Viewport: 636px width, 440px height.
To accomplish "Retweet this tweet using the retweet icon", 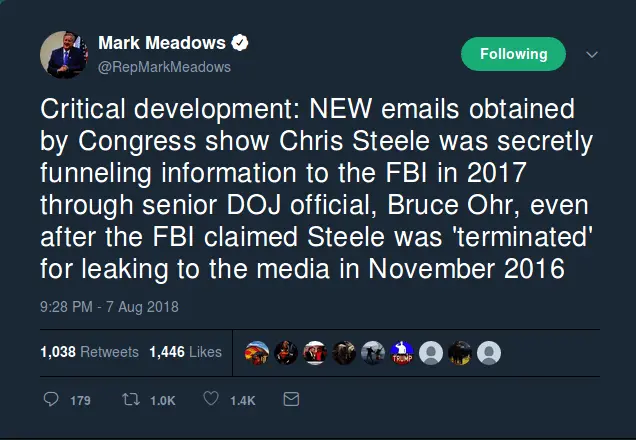I will (x=129, y=400).
